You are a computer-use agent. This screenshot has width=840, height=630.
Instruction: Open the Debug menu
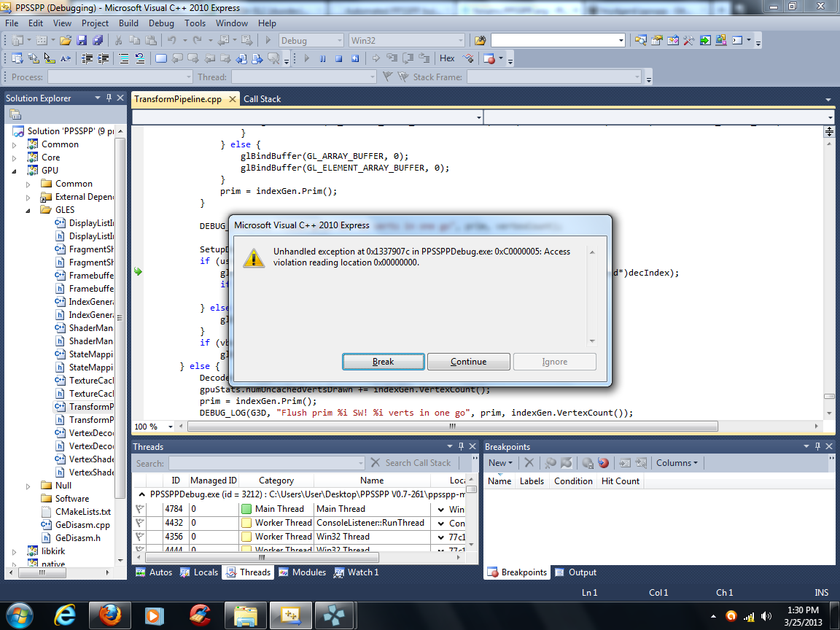click(161, 23)
